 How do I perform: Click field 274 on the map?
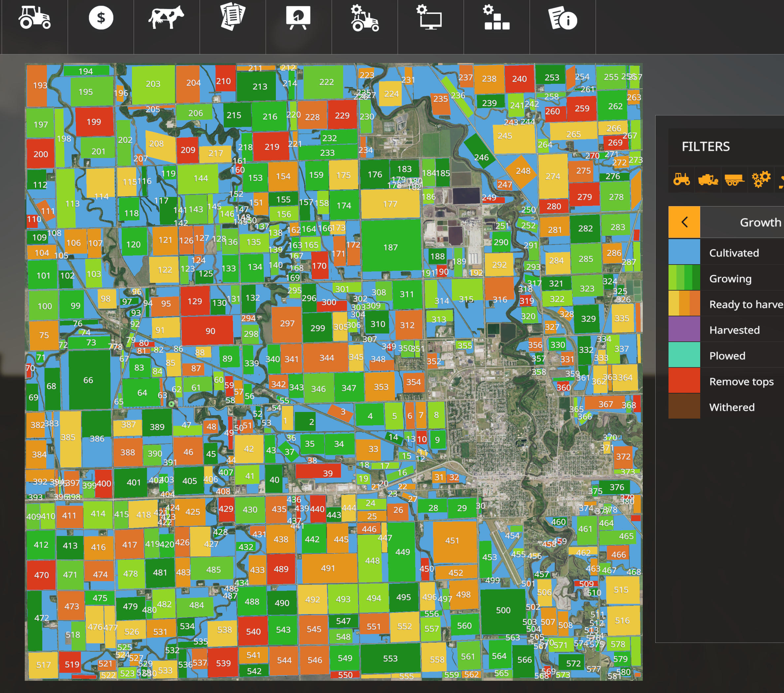pyautogui.click(x=553, y=176)
